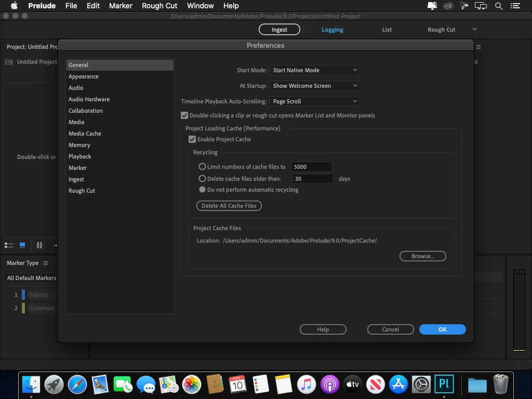Open the Music app in dock

pyautogui.click(x=307, y=384)
